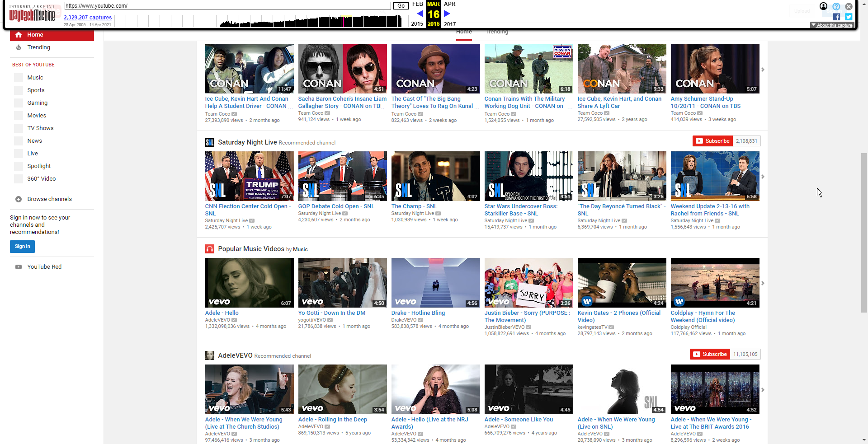Click the News category icon
868x444 pixels.
click(19, 141)
